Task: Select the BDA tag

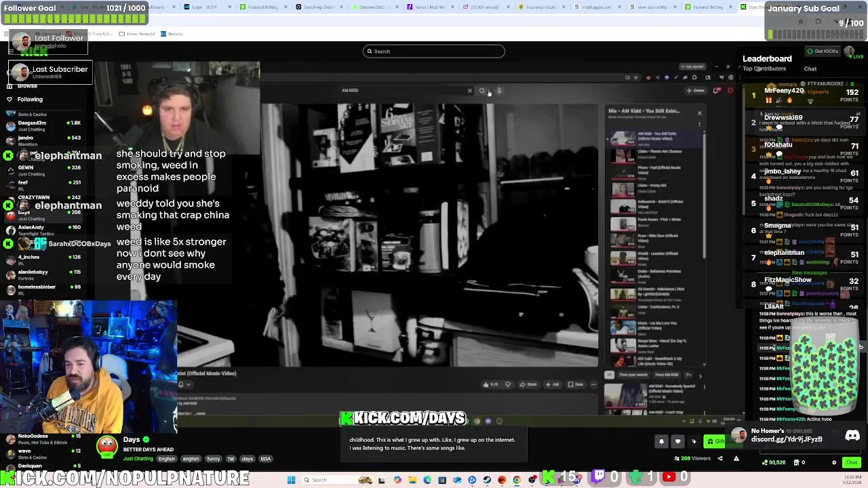Action: click(x=265, y=459)
